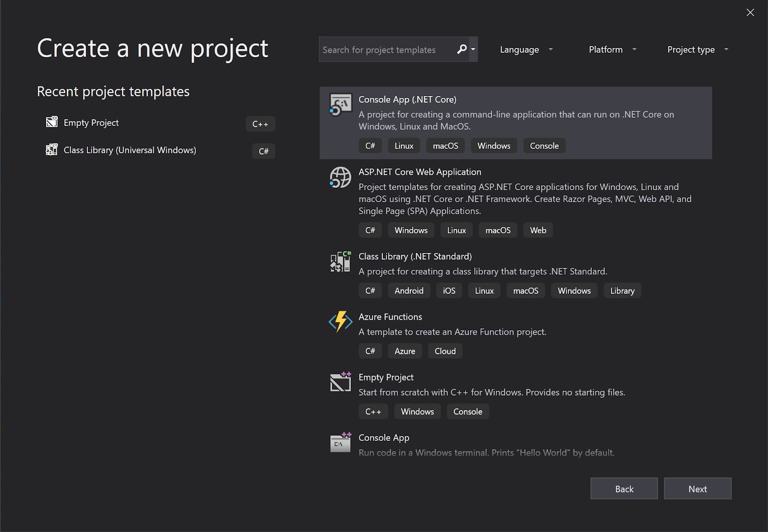Click the search magnifier icon
The width and height of the screenshot is (768, 532).
pyautogui.click(x=461, y=49)
